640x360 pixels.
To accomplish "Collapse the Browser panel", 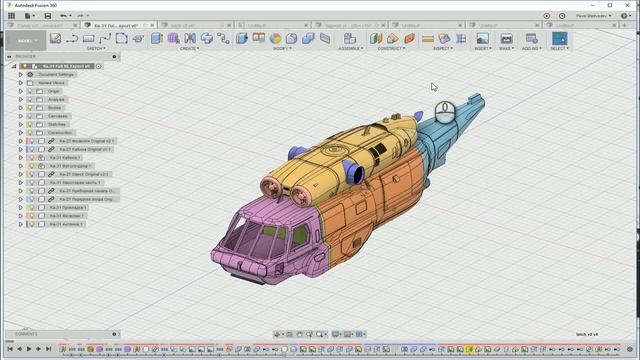I will click(9, 56).
